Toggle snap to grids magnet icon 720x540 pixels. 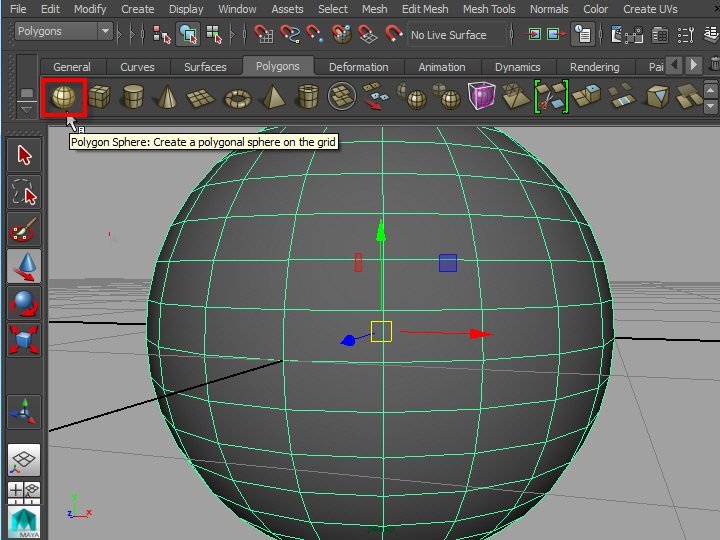264,35
